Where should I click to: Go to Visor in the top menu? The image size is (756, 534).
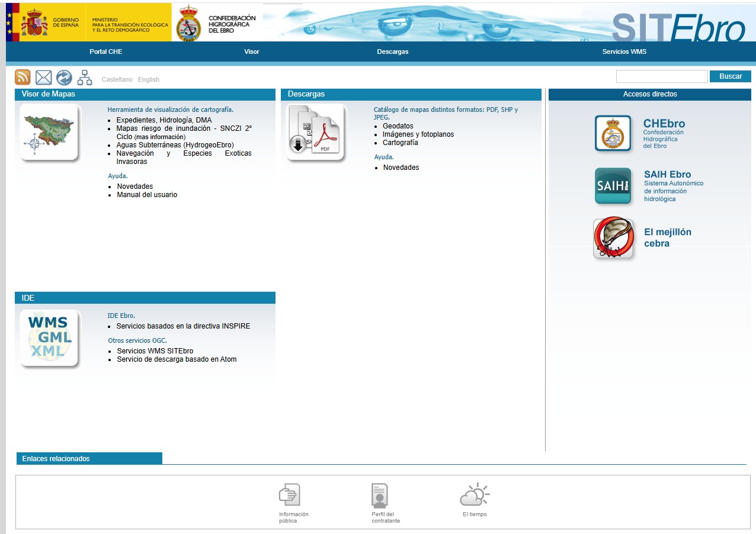point(252,52)
